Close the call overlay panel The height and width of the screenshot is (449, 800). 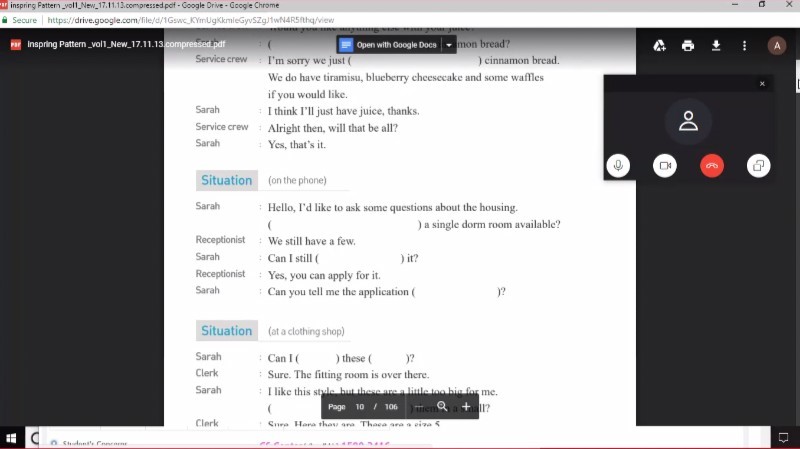(x=762, y=84)
